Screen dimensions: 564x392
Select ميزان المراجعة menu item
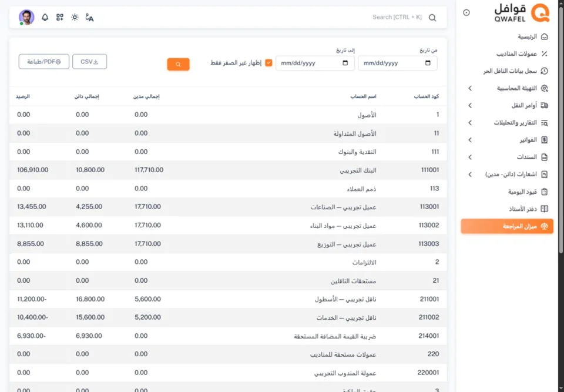click(507, 226)
